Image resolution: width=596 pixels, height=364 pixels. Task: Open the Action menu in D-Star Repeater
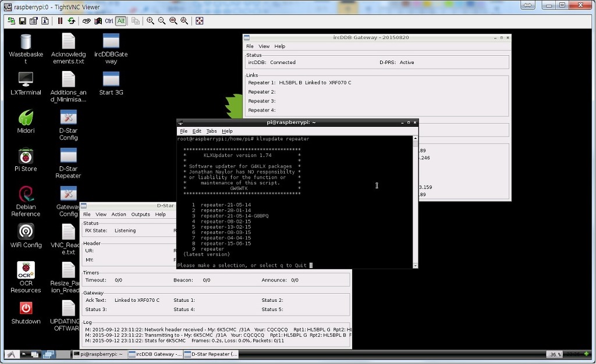pos(119,215)
